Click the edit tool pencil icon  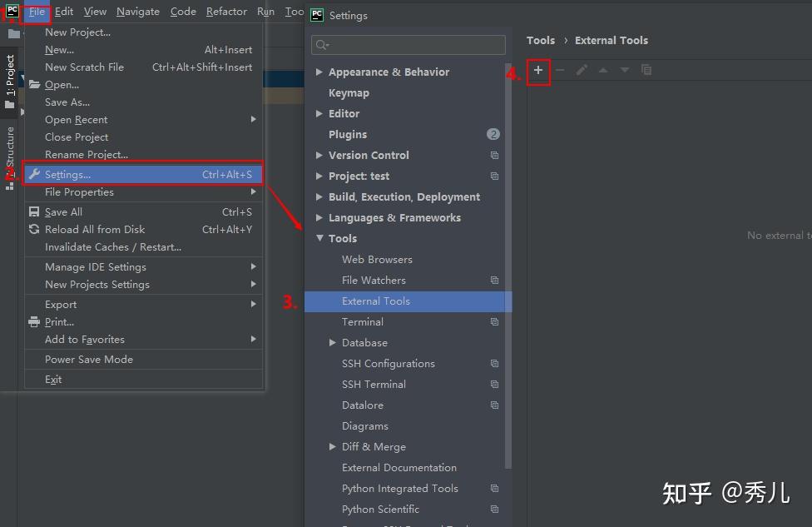click(582, 71)
